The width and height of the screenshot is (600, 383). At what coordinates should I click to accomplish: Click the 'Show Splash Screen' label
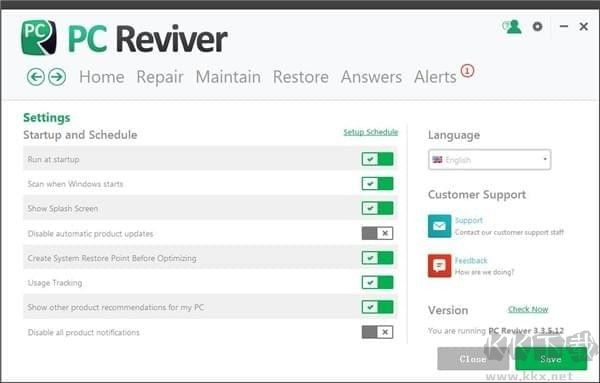click(63, 209)
